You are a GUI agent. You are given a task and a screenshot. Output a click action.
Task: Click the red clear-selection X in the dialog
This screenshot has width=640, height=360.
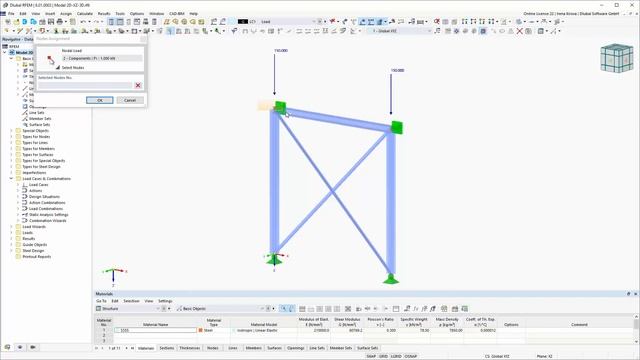click(x=138, y=85)
